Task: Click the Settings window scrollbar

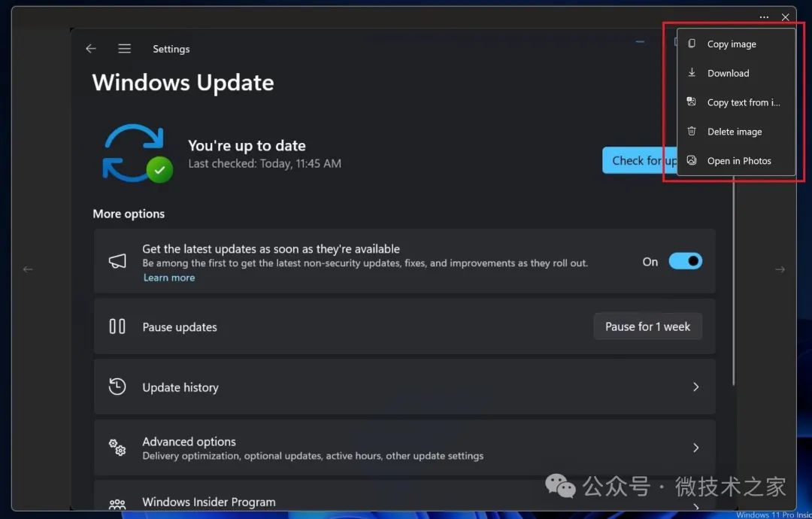Action: (x=733, y=282)
